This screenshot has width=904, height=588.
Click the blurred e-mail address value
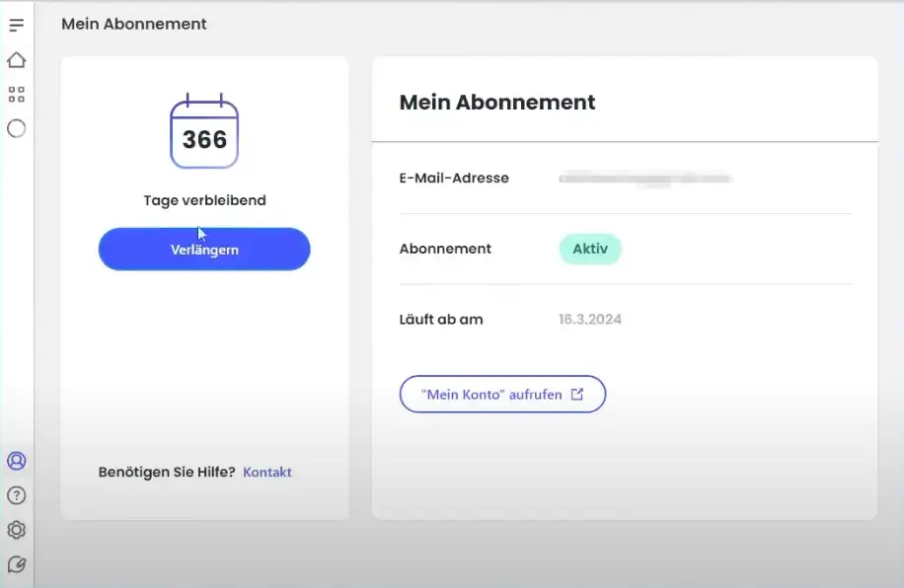pyautogui.click(x=645, y=179)
